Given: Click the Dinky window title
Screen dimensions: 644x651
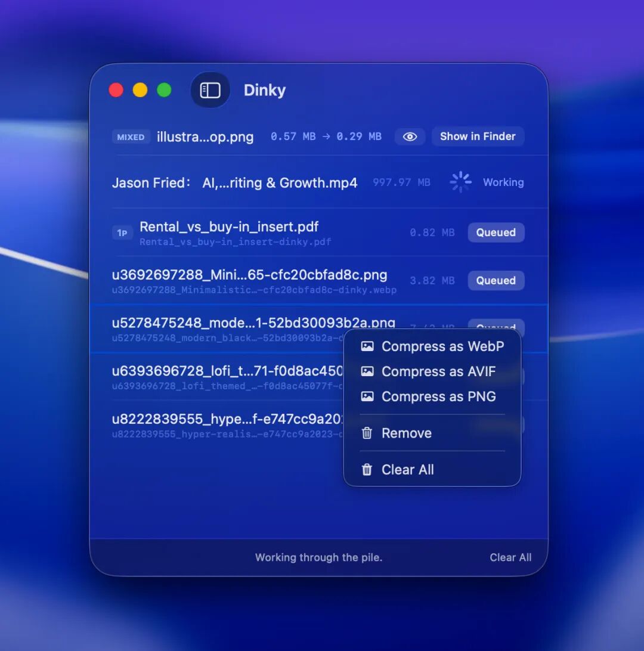Looking at the screenshot, I should [x=265, y=90].
